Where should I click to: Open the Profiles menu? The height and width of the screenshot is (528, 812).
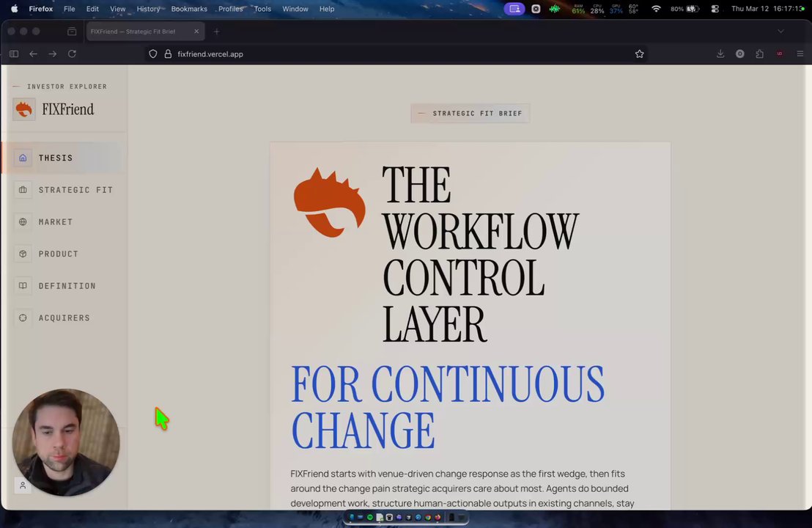coord(230,9)
